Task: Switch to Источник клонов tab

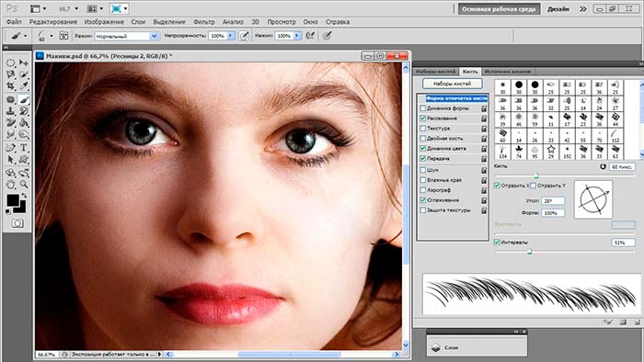Action: pyautogui.click(x=508, y=72)
